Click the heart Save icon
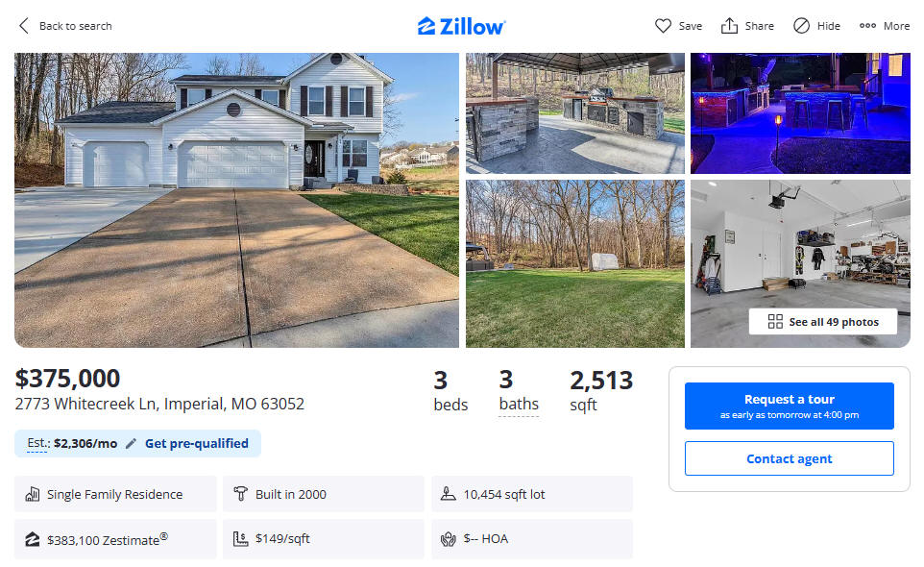924x567 pixels. [x=663, y=26]
